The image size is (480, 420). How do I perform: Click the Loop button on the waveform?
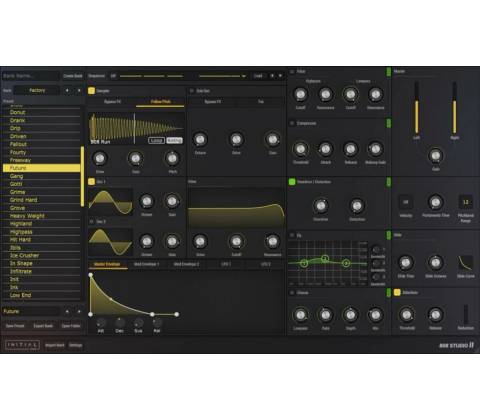[156, 140]
